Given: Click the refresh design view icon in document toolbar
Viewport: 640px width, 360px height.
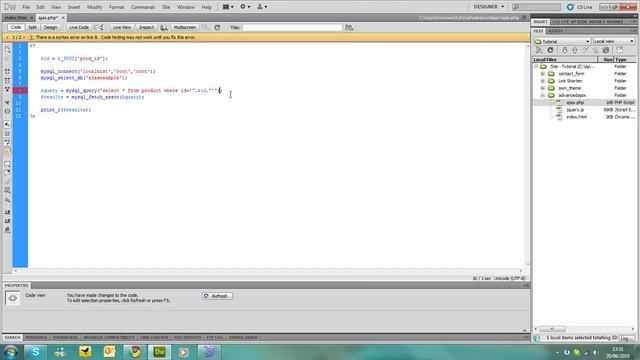Looking at the screenshot, I should pos(217,27).
